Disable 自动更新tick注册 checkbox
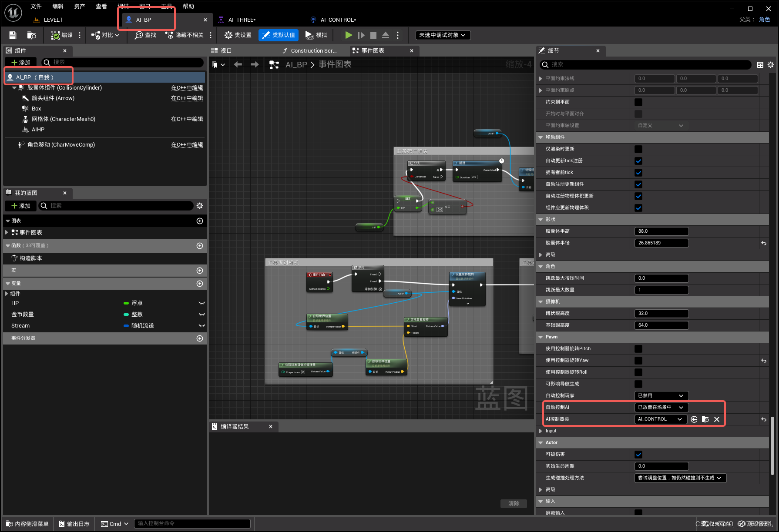 pyautogui.click(x=638, y=161)
